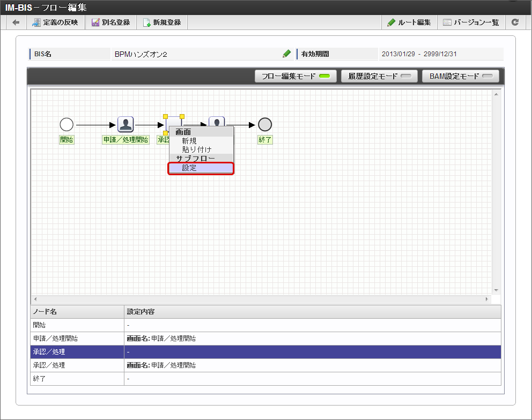
Task: Click ノード名 column header
Action: 77,312
